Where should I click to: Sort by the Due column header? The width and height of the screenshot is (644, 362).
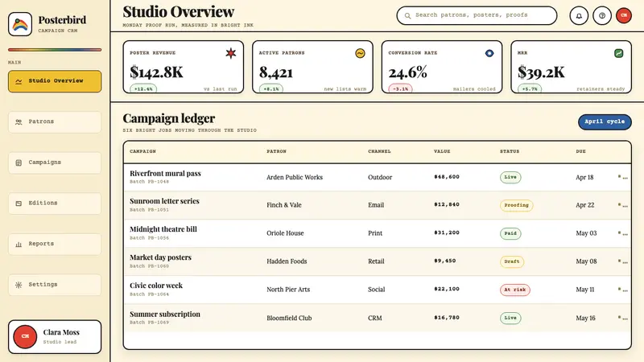click(x=580, y=151)
